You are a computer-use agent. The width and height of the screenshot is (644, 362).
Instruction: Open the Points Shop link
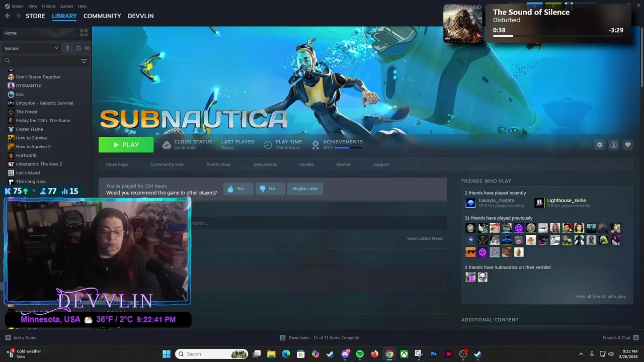pyautogui.click(x=218, y=164)
